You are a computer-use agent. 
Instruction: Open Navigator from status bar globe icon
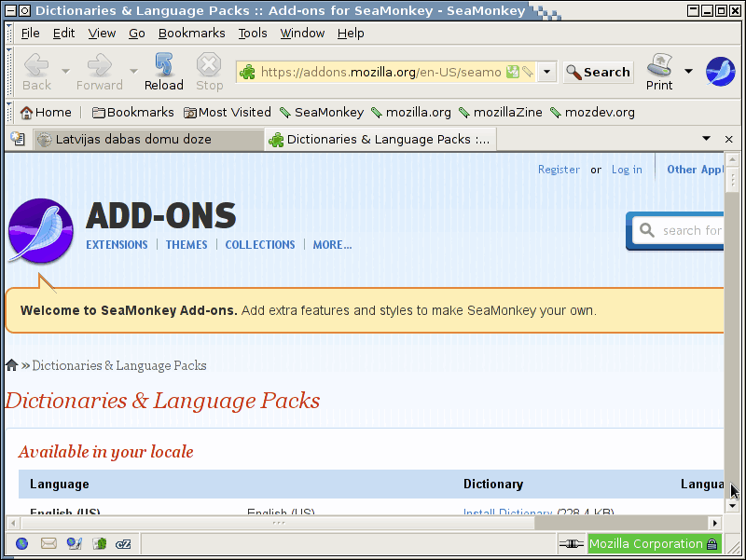coord(21,543)
